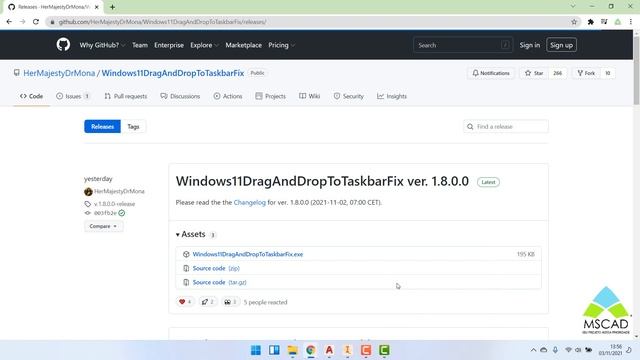
Task: Open commit 003fb2e link
Action: coord(105,213)
